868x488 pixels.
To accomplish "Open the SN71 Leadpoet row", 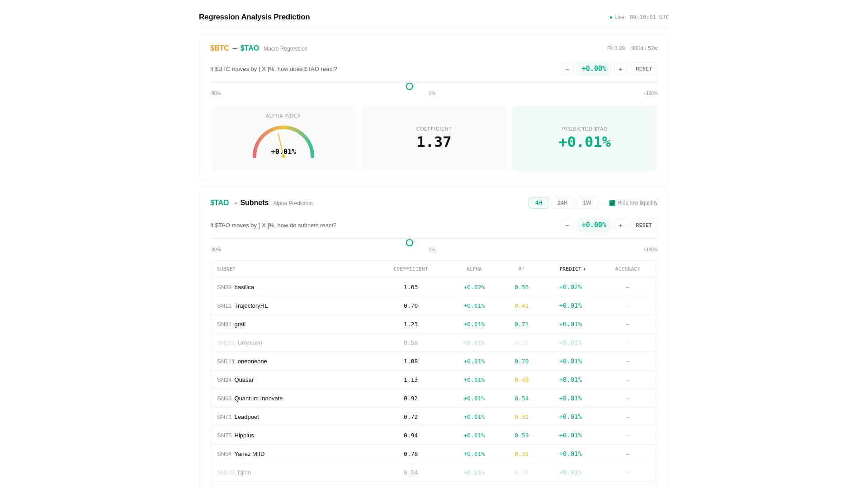I will click(x=434, y=417).
